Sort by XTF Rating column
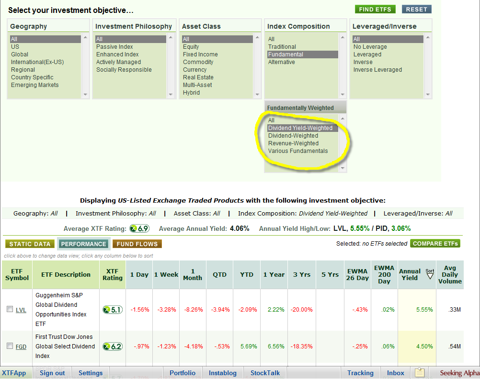480x379 pixels. (x=113, y=275)
